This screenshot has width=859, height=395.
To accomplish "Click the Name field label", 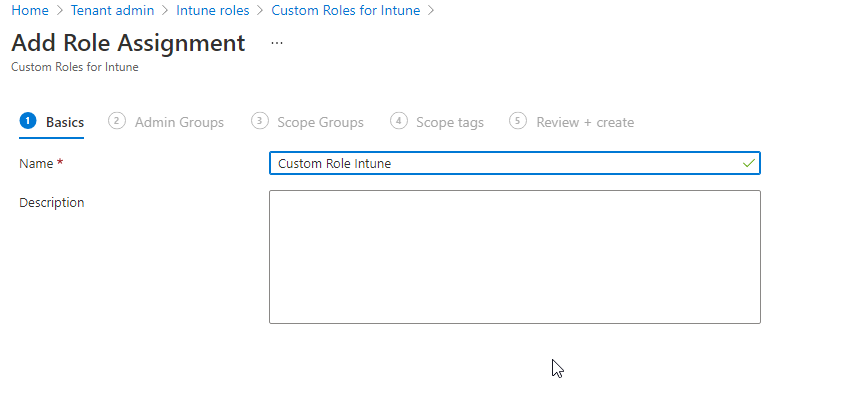I will (36, 163).
